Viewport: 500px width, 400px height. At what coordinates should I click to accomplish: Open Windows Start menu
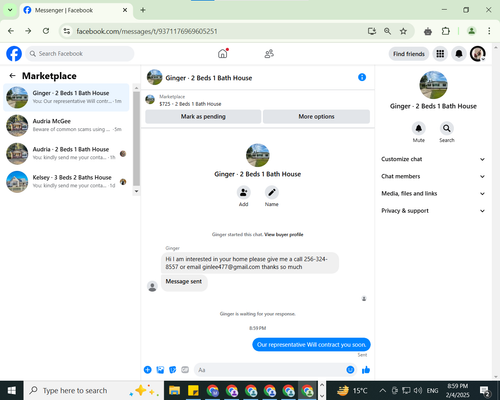coord(12,390)
